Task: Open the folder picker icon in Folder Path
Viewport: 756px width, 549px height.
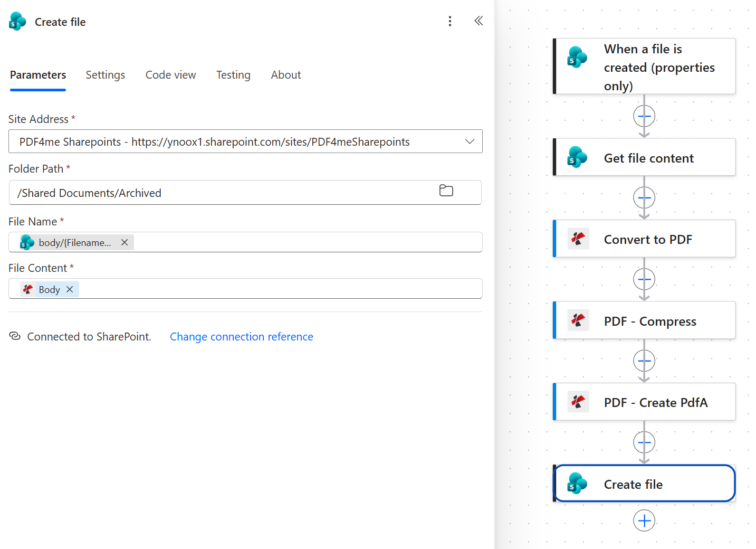Action: 446,191
